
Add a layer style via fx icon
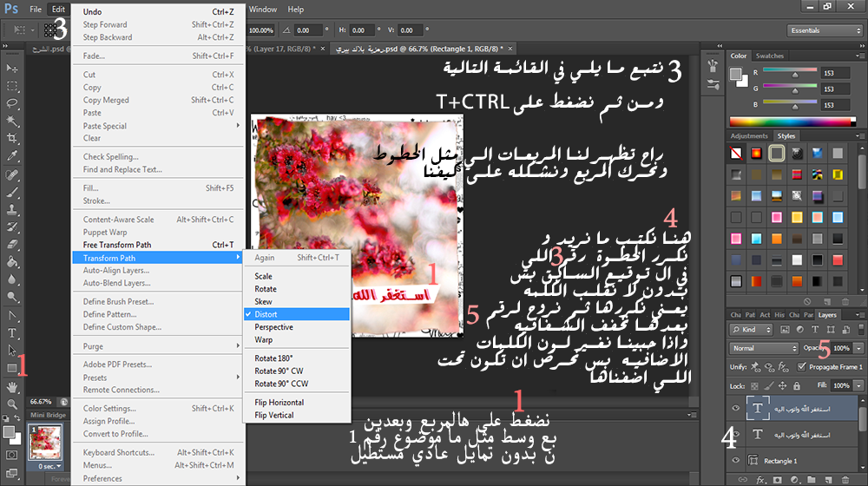(759, 480)
